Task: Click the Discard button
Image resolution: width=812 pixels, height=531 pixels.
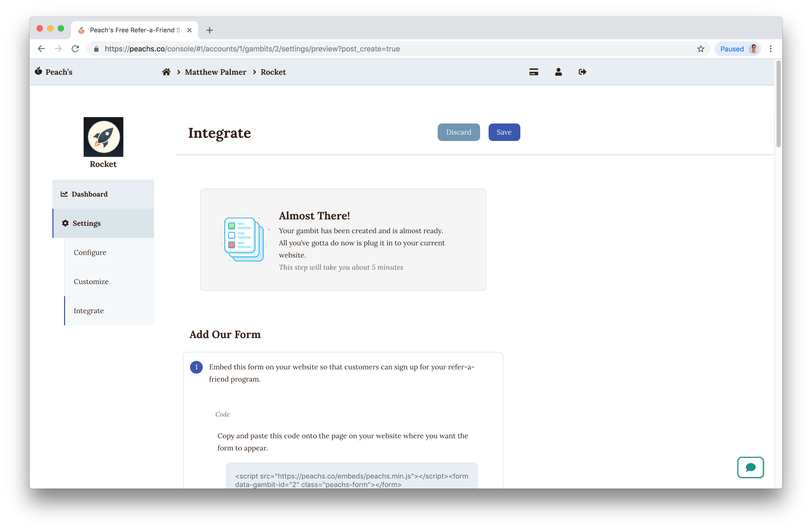Action: (459, 132)
